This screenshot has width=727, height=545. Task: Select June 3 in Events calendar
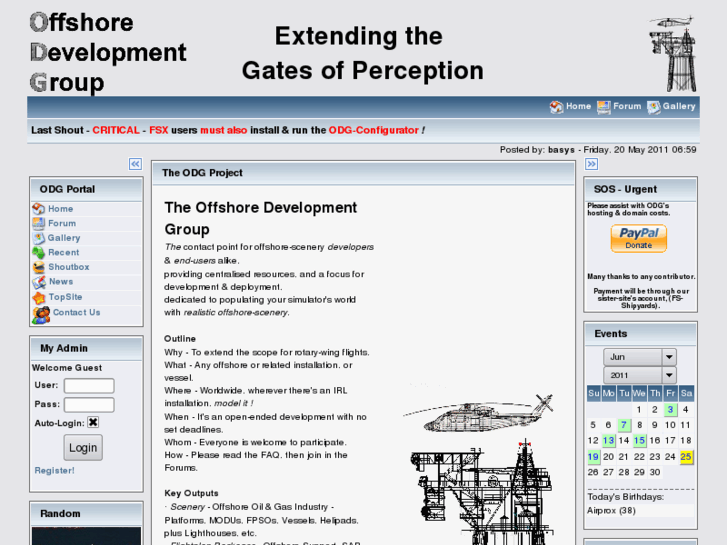coord(670,410)
